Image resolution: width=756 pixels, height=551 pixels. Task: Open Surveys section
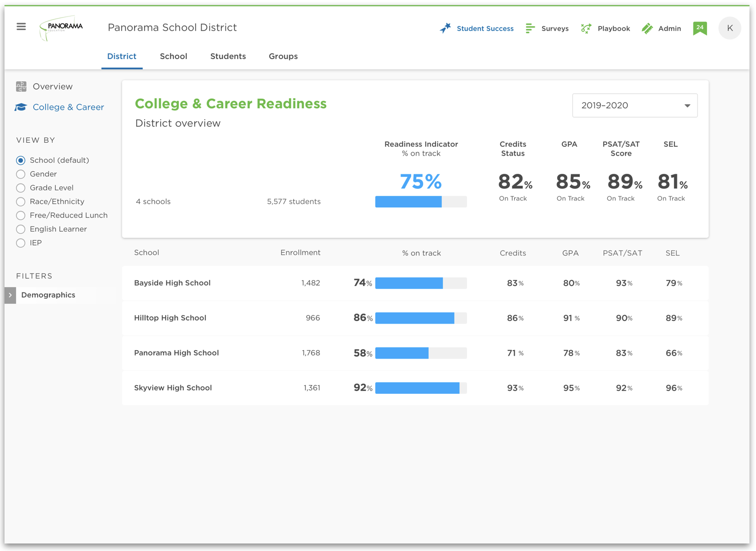555,29
